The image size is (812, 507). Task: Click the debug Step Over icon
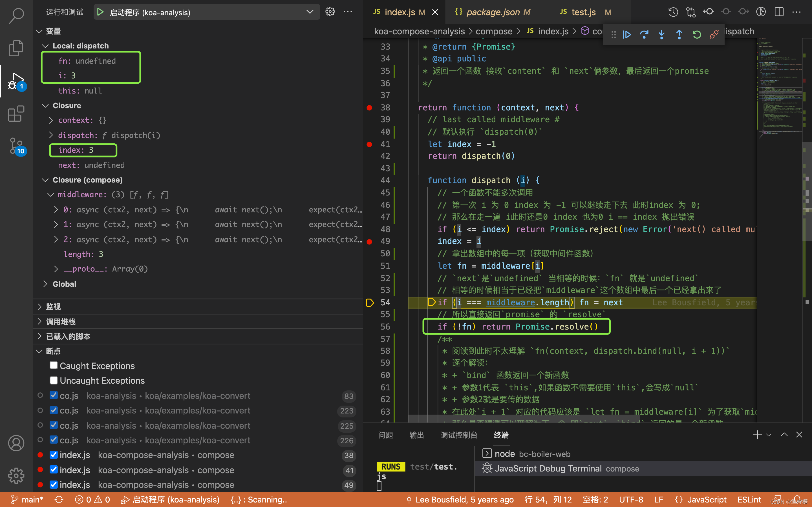(644, 35)
